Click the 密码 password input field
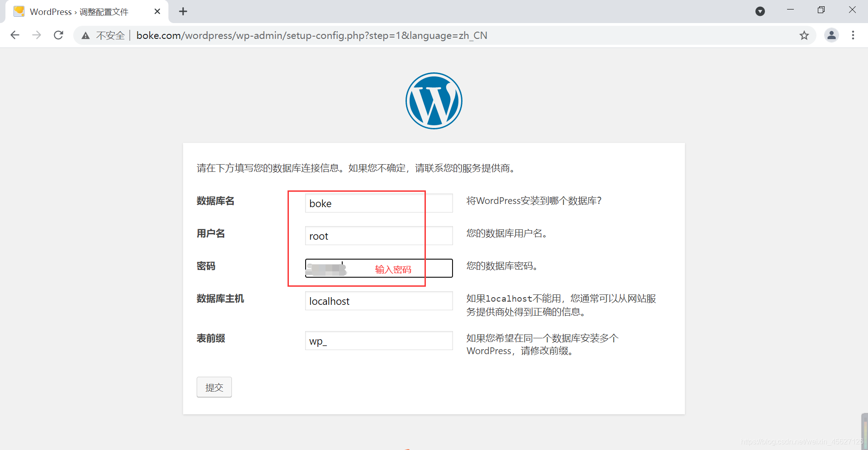The height and width of the screenshot is (450, 868). pos(379,268)
